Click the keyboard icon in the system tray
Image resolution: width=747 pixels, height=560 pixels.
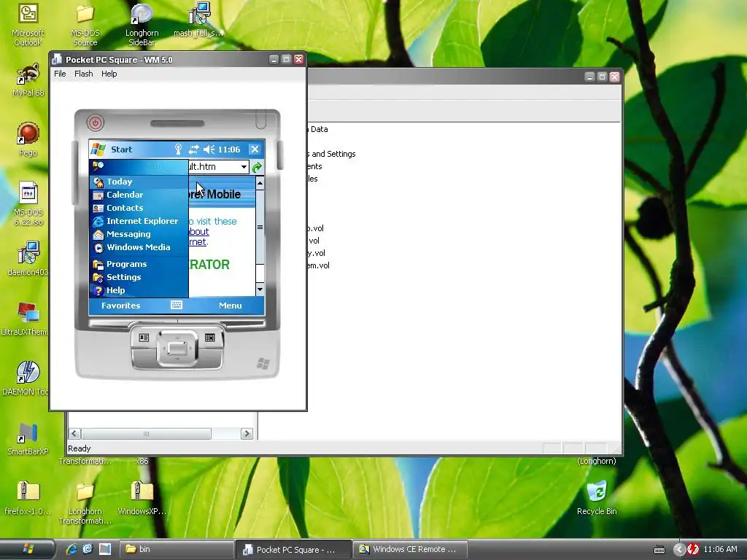(x=659, y=550)
